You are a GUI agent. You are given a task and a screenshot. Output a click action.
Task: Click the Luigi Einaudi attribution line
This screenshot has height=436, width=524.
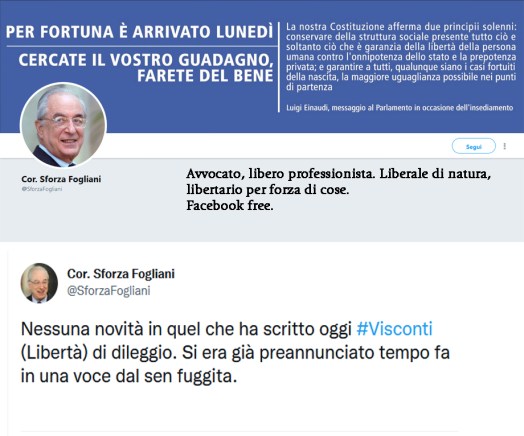coord(399,108)
